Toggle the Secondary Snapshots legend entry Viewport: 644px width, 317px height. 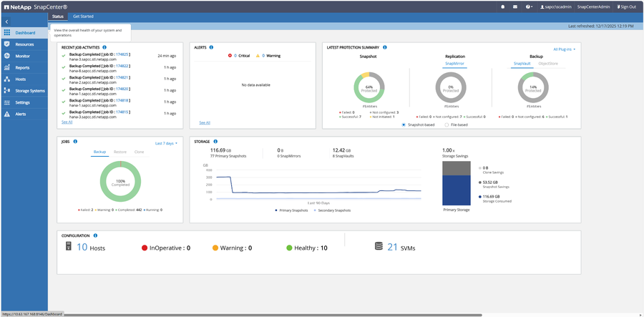coord(332,210)
